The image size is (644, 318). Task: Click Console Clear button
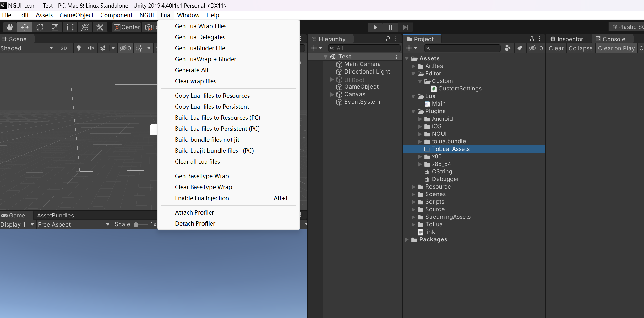coord(556,48)
